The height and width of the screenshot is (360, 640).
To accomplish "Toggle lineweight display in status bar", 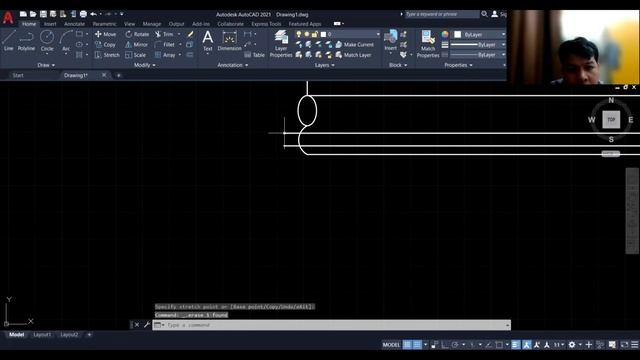I will tap(516, 345).
